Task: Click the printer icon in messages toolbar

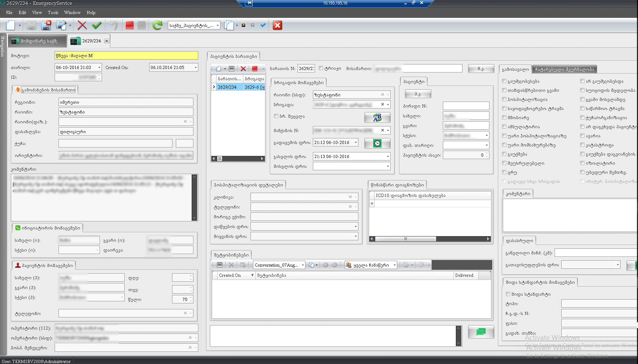Action: (405, 265)
